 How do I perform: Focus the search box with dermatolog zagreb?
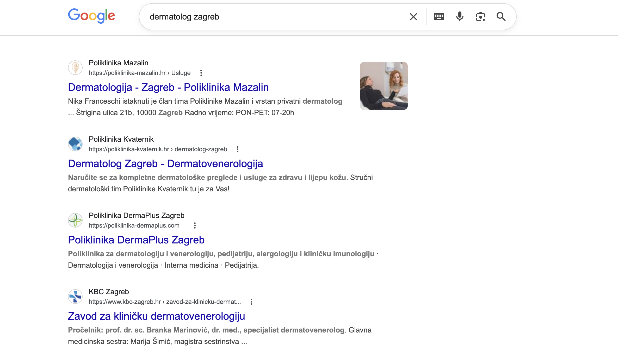[274, 17]
